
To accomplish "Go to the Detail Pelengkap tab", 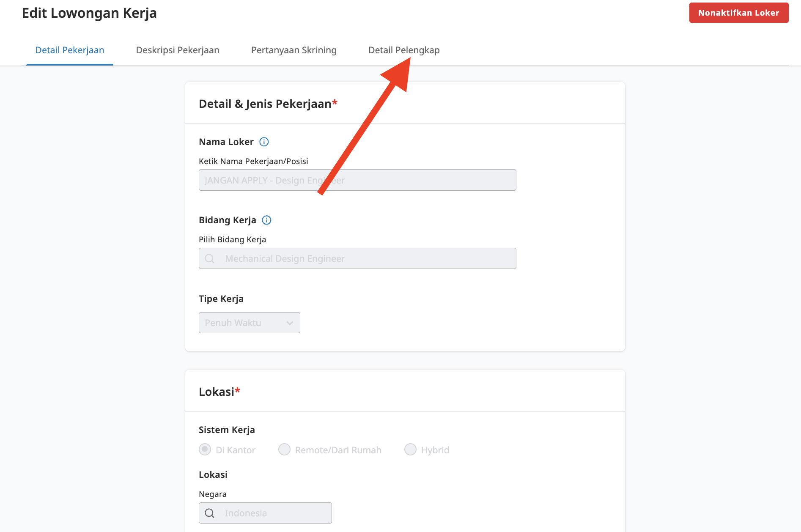I will click(x=404, y=50).
